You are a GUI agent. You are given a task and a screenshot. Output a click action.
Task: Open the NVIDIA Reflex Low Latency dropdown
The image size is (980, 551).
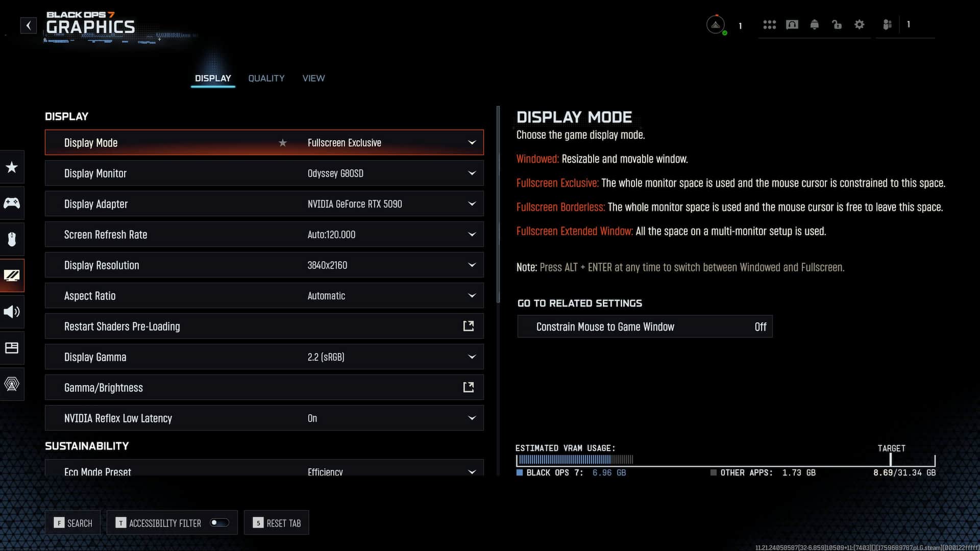pos(472,418)
